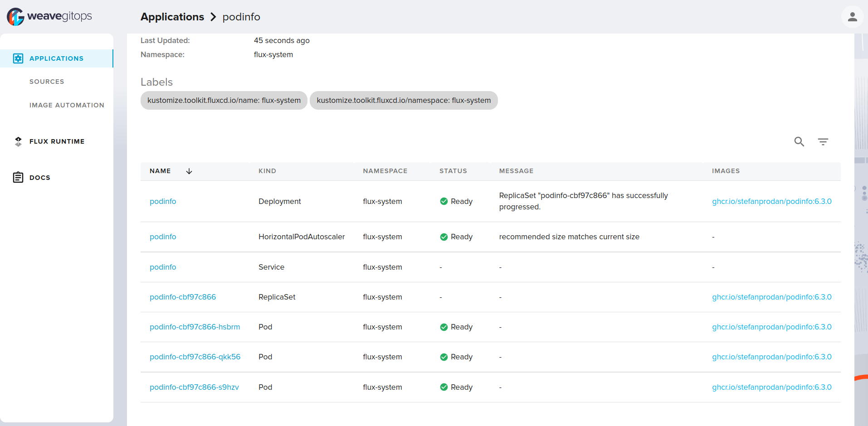The width and height of the screenshot is (868, 426).
Task: Open the user account avatar menu
Action: pos(852,17)
